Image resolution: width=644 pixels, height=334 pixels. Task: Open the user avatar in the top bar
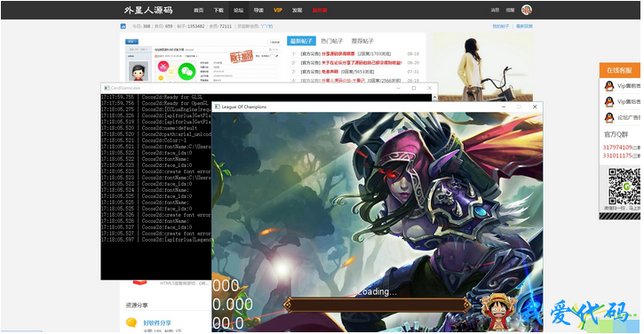(x=526, y=10)
